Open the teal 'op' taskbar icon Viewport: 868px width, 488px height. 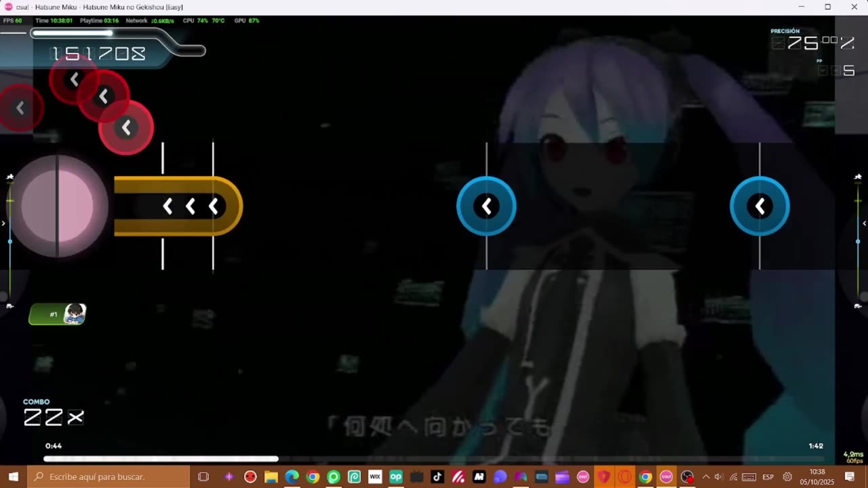pyautogui.click(x=396, y=476)
